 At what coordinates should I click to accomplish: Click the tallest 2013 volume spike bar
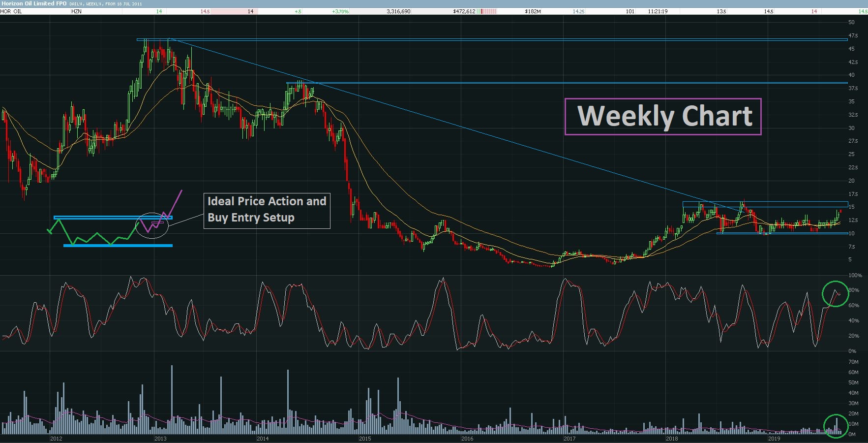(x=172, y=399)
